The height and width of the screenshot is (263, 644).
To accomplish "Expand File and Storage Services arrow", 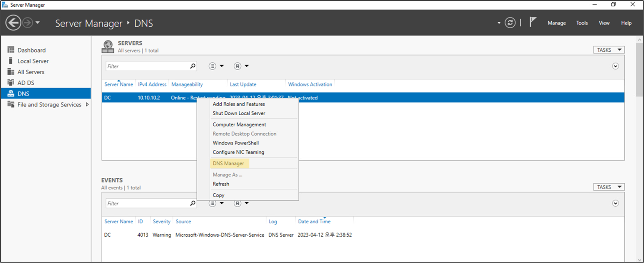I will (x=87, y=104).
